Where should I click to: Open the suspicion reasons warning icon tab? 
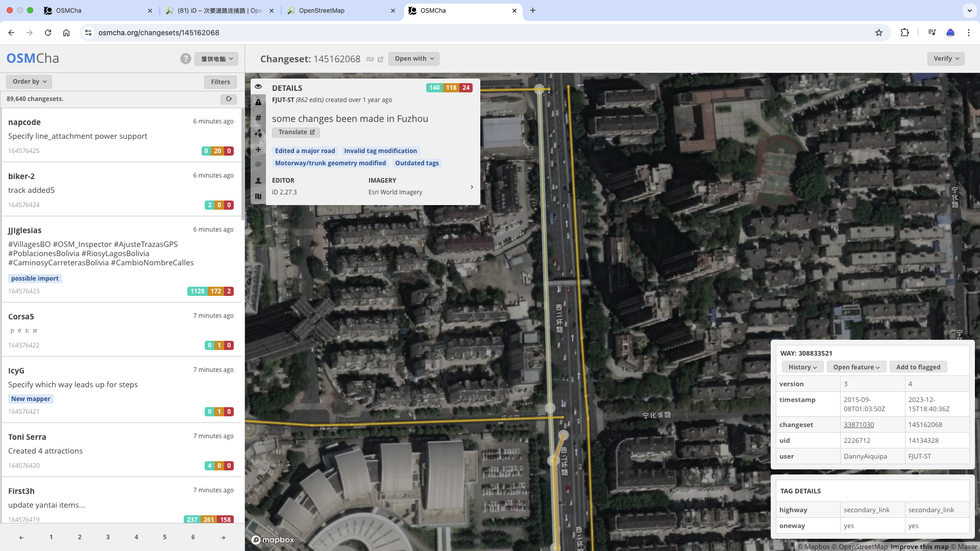[258, 102]
